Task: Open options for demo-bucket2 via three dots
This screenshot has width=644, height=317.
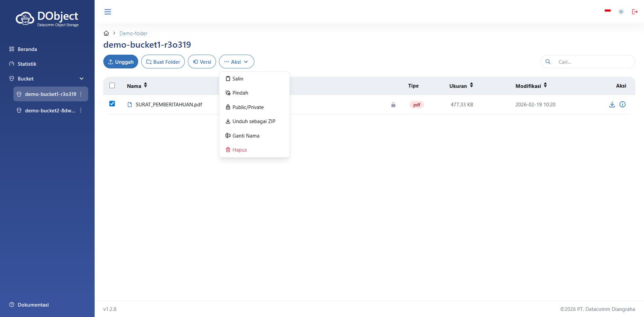Action: pyautogui.click(x=81, y=111)
